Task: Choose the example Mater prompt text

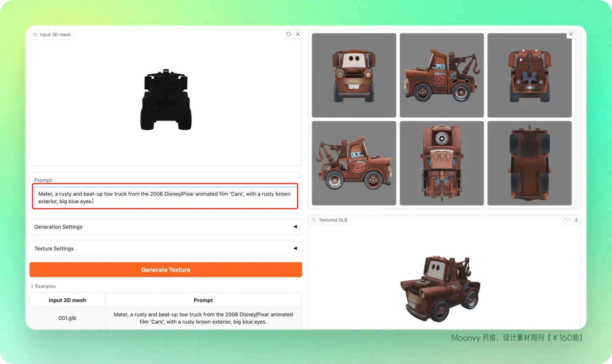Action: pyautogui.click(x=203, y=318)
